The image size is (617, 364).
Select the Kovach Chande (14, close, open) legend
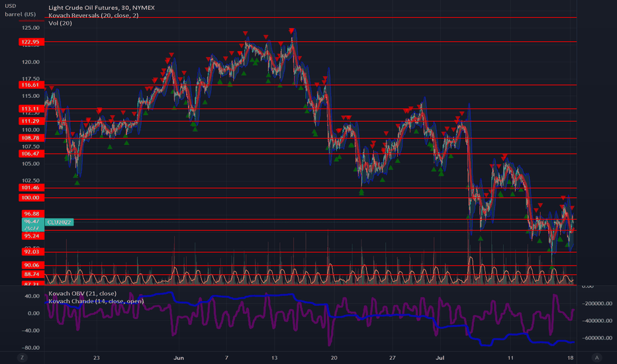(x=96, y=301)
